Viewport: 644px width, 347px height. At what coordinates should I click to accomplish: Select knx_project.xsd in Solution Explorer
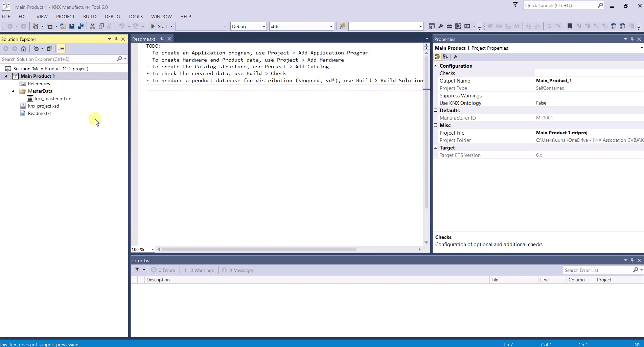(44, 106)
